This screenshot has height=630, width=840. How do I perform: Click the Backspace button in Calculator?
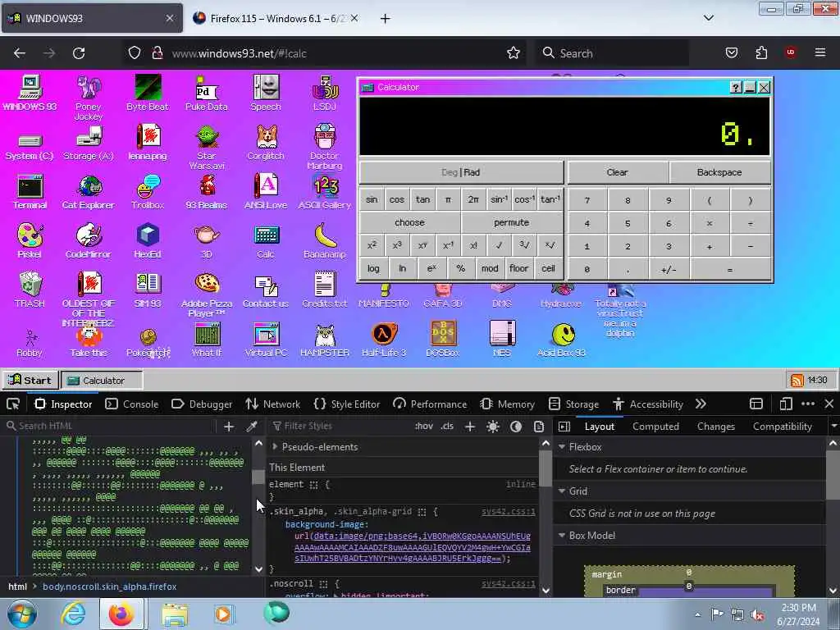tap(719, 172)
